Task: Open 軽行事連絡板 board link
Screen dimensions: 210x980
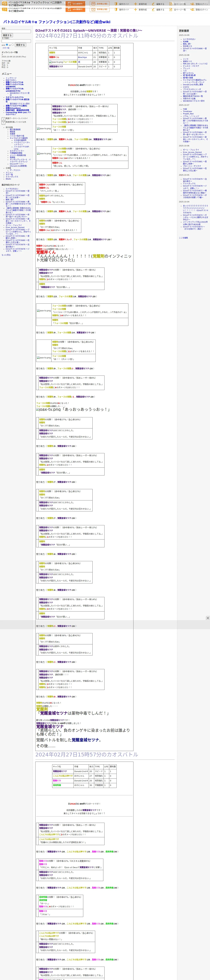Action: (x=15, y=129)
